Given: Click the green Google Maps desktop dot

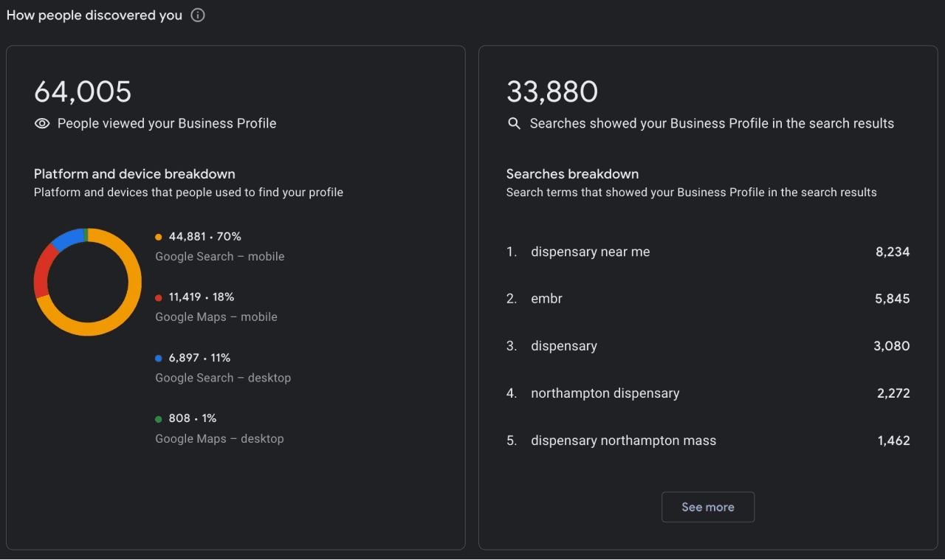Looking at the screenshot, I should [x=159, y=419].
